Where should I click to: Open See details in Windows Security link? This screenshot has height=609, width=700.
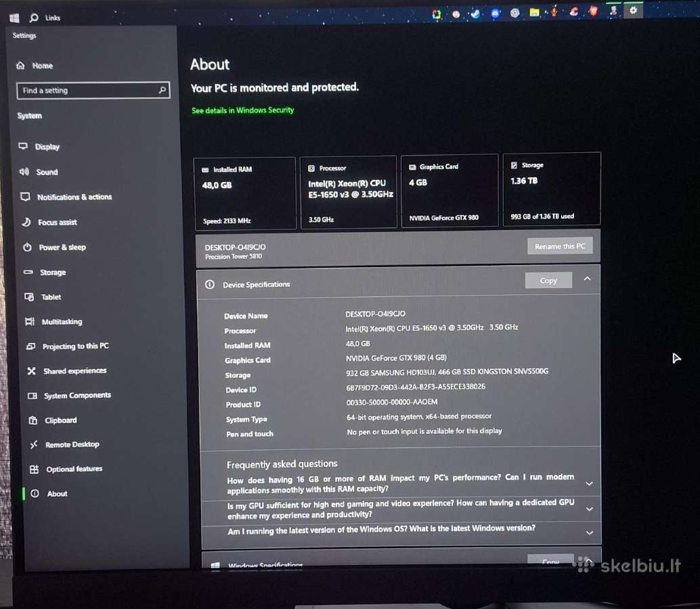point(242,110)
